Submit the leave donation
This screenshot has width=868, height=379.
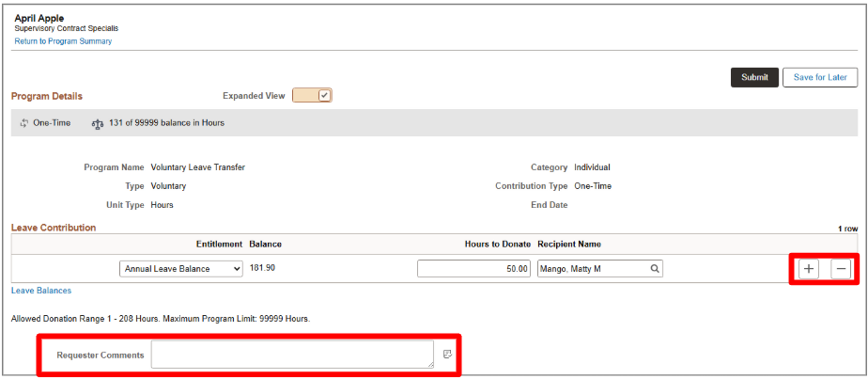[x=754, y=77]
